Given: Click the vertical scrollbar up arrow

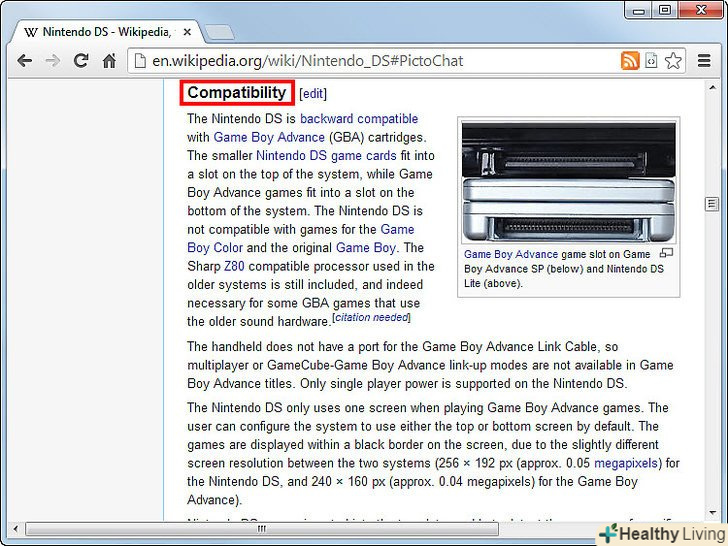Looking at the screenshot, I should (x=712, y=87).
